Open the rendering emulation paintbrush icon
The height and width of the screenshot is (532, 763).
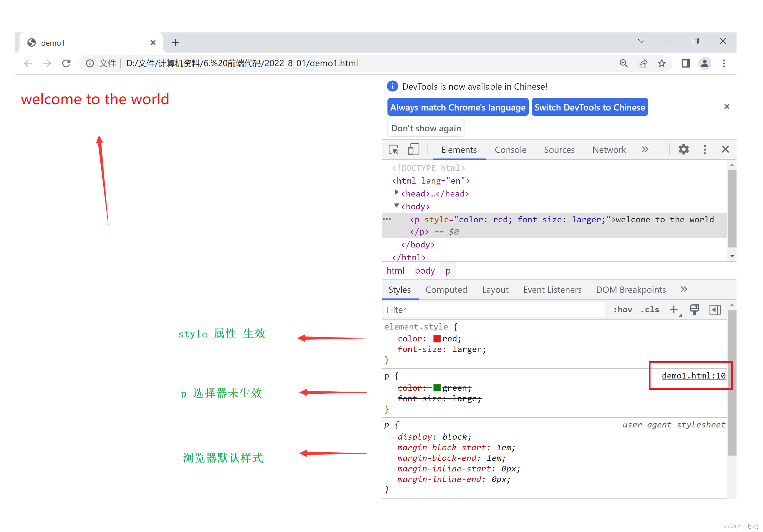694,310
